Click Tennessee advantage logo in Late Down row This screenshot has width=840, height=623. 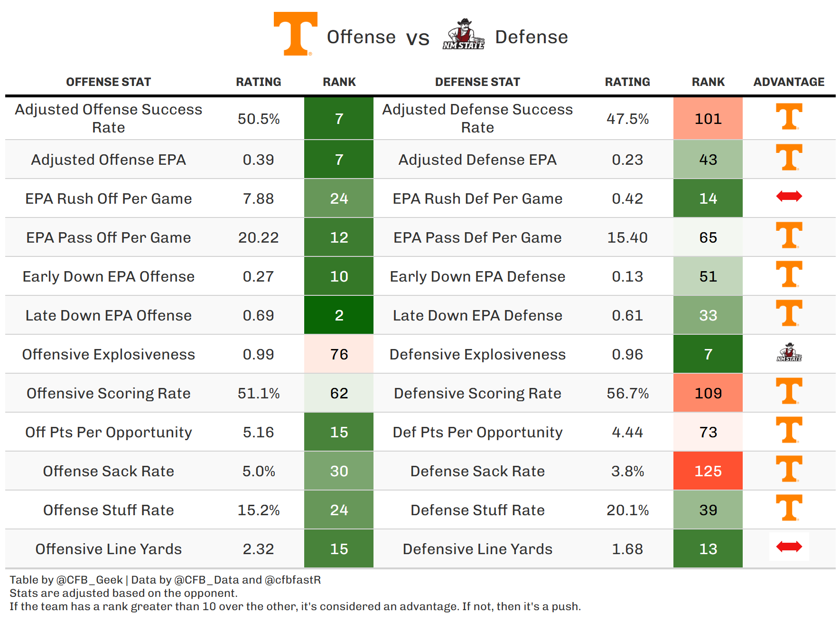click(x=789, y=313)
